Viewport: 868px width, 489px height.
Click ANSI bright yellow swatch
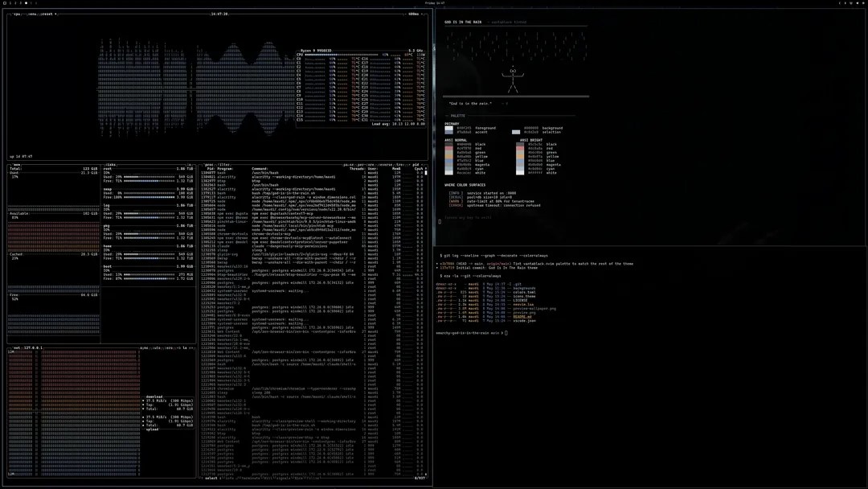coord(520,157)
